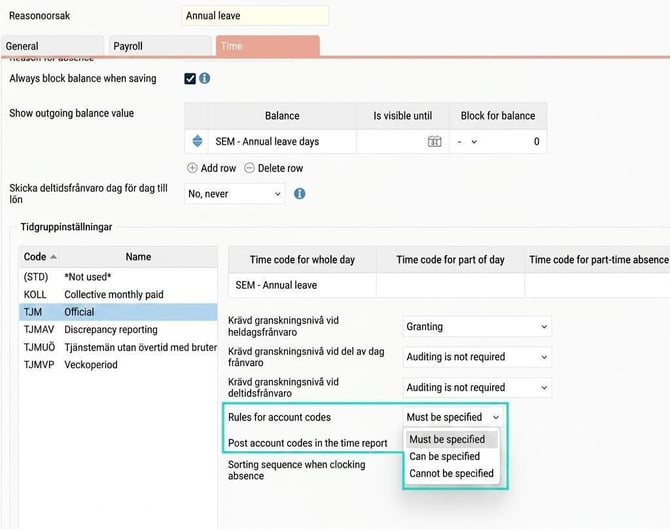Click Block for balance column header
Screen dimensions: 670x529
point(498,116)
